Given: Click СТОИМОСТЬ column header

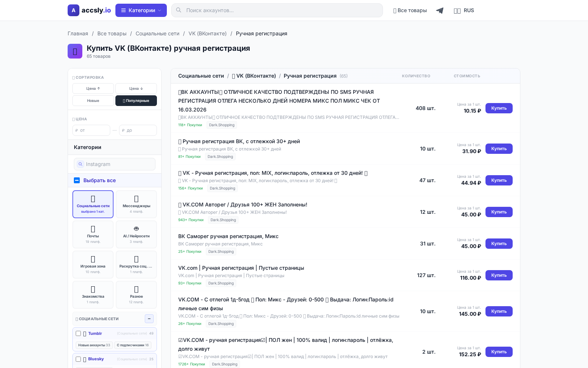Looking at the screenshot, I should pyautogui.click(x=467, y=76).
